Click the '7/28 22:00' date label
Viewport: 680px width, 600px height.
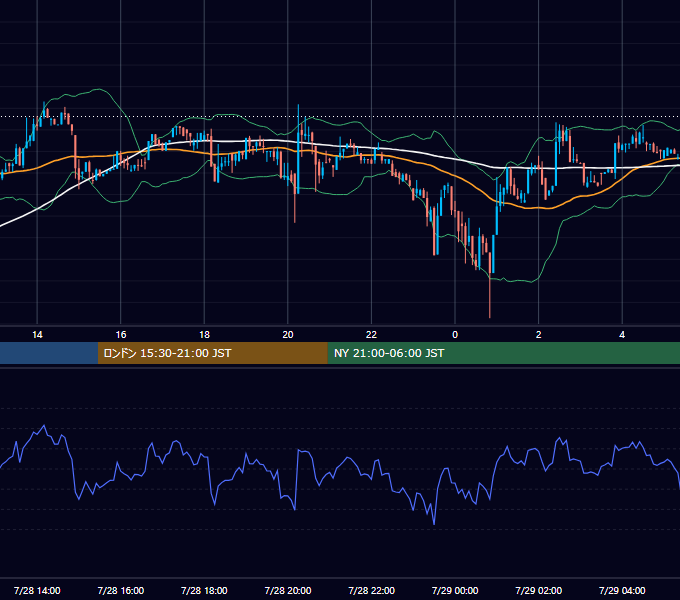(x=372, y=590)
